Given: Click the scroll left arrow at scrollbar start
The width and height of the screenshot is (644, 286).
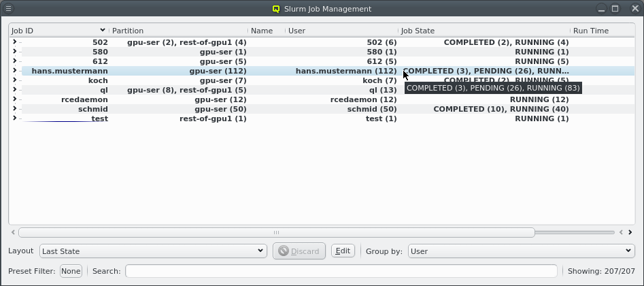Looking at the screenshot, I should pyautogui.click(x=13, y=232).
